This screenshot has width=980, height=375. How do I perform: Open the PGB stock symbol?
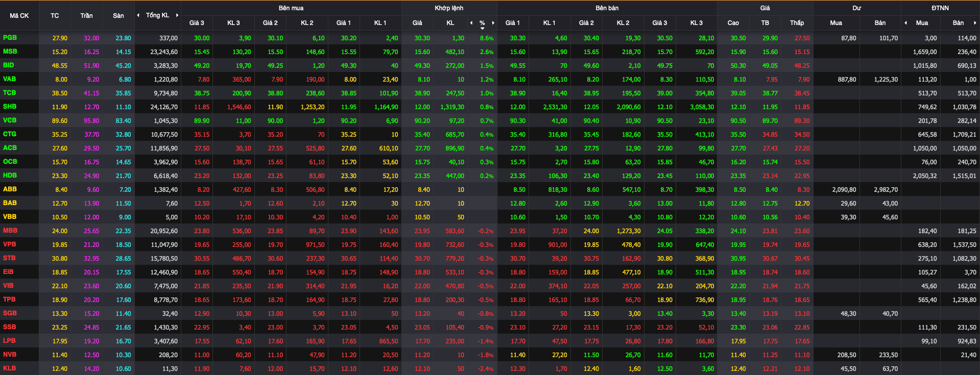[x=10, y=38]
